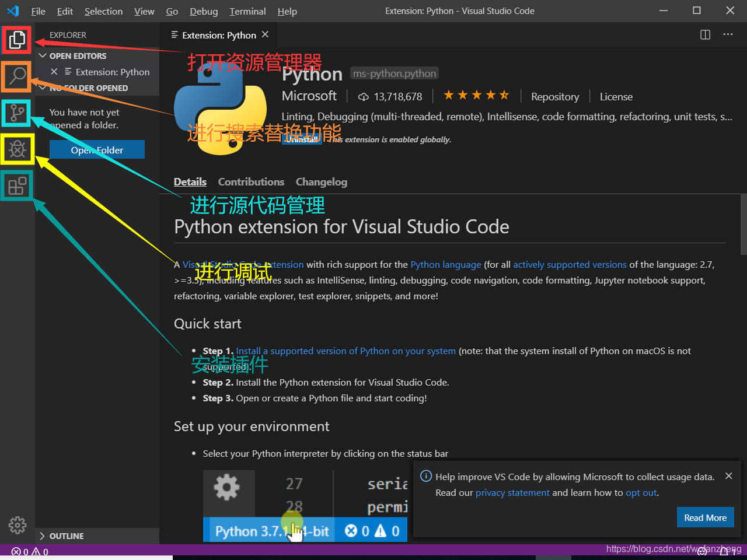Dismiss the usage data notification
Viewport: 747px width, 560px height.
(x=728, y=476)
